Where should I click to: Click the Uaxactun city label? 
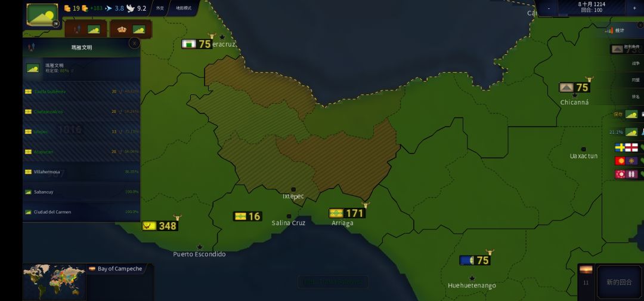(584, 156)
